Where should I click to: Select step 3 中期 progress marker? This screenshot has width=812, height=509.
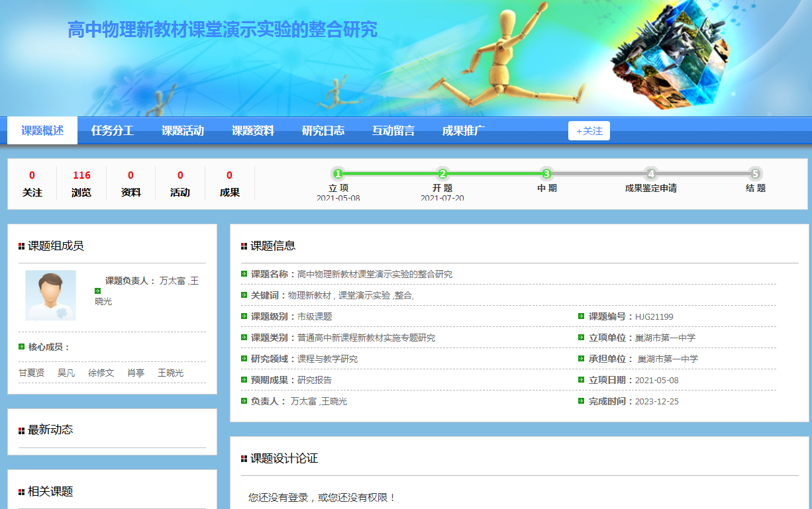point(546,174)
